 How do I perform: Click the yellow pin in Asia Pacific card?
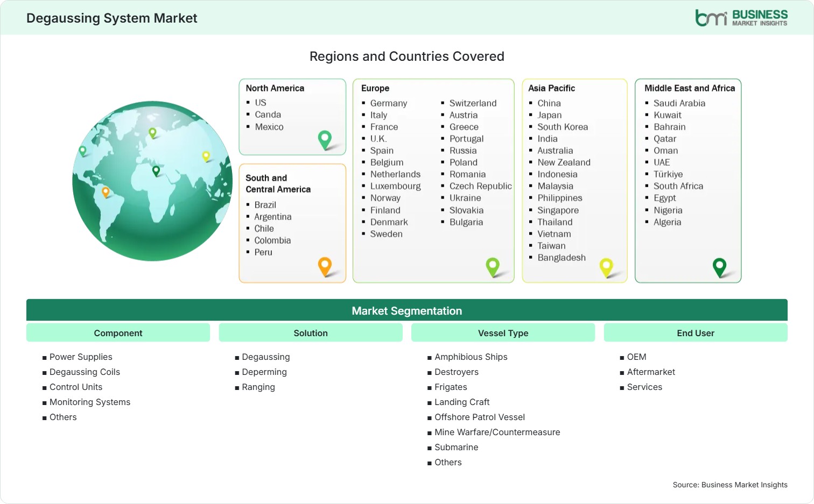click(606, 267)
